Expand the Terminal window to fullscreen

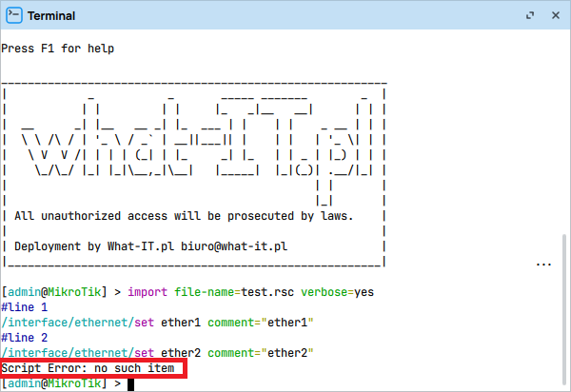tap(531, 16)
